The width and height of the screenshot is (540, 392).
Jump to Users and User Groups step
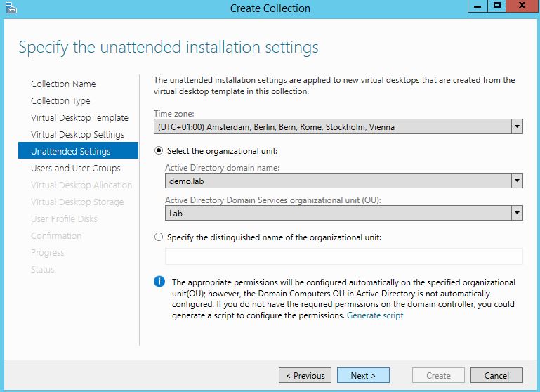coord(75,169)
